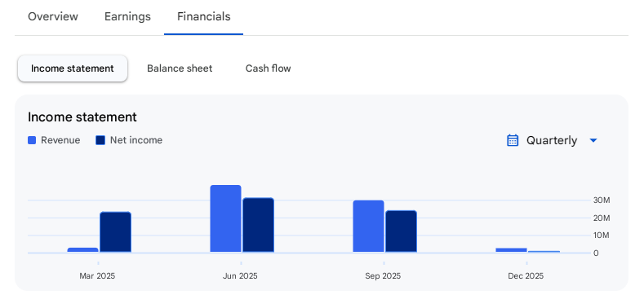Open the Quarterly period dropdown
Viewport: 644px width, 295px height.
click(552, 141)
